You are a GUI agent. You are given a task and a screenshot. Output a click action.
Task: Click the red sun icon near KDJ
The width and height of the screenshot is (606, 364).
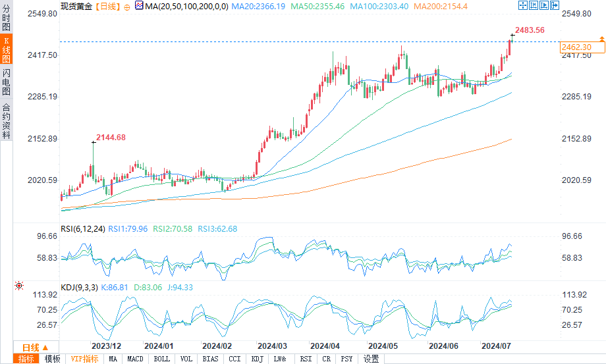click(x=18, y=286)
